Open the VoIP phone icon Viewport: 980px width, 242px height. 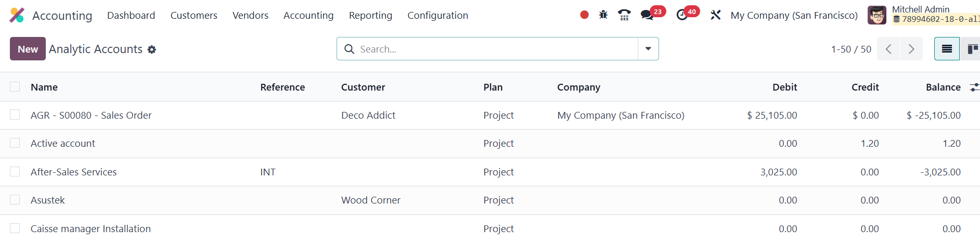point(624,15)
